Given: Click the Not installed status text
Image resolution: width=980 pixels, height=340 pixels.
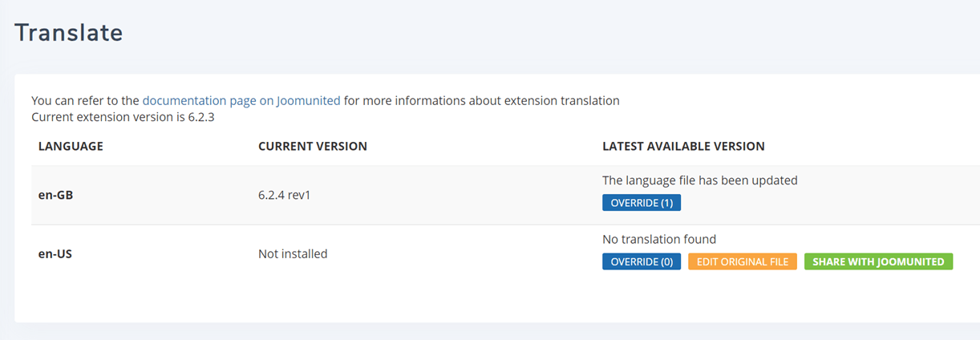Looking at the screenshot, I should (293, 254).
